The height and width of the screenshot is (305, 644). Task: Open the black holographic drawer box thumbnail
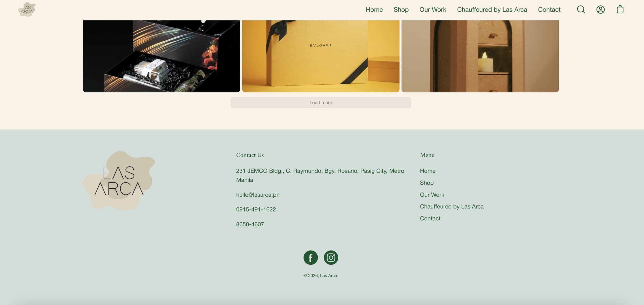161,56
